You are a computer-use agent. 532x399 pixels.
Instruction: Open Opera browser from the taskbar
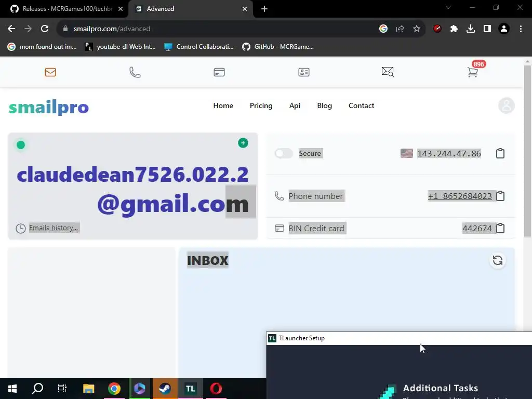pos(216,389)
